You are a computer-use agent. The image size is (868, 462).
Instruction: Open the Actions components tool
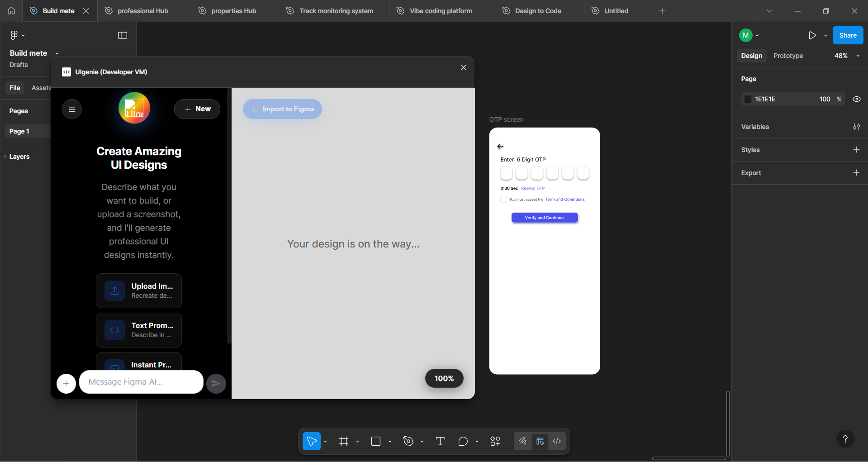[495, 441]
